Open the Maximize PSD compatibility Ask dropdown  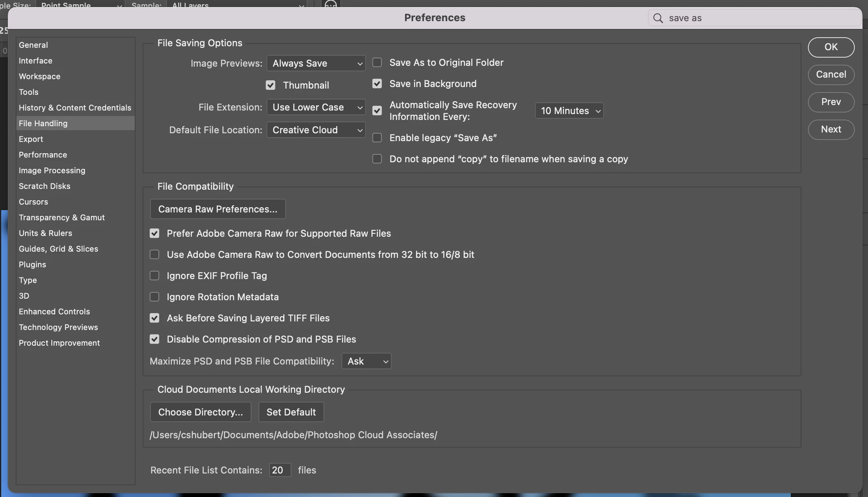366,361
